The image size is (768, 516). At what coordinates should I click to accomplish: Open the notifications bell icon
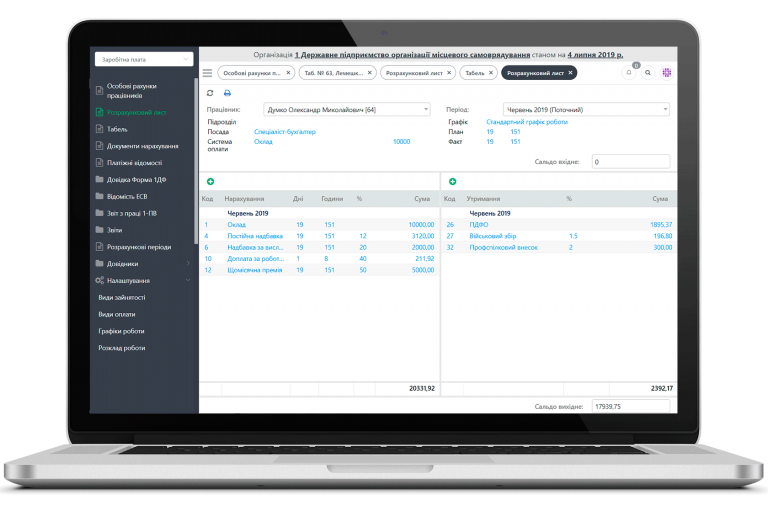coord(629,73)
